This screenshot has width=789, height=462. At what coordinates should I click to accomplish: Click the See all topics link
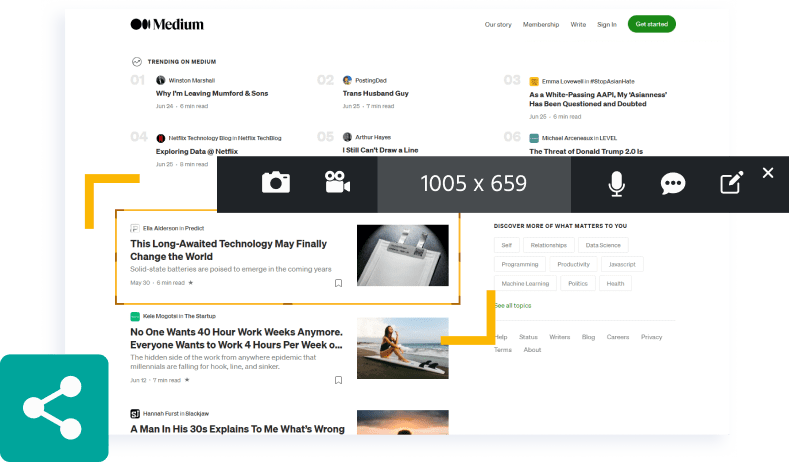coord(513,305)
